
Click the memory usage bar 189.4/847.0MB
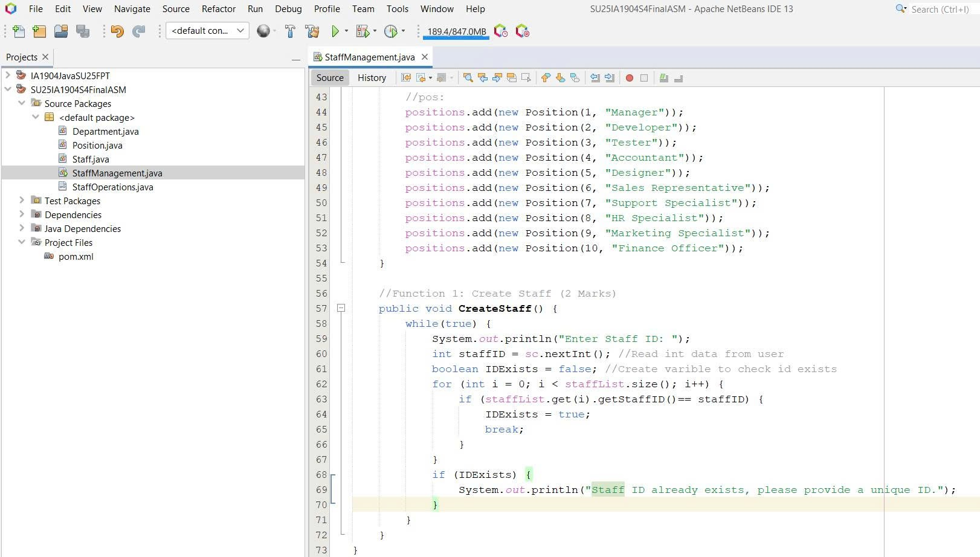click(x=456, y=31)
